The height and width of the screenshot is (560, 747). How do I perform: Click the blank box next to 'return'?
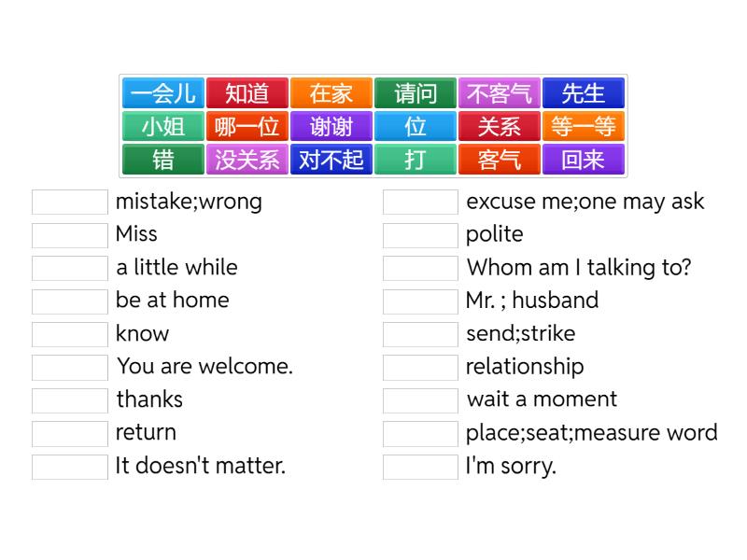[x=70, y=433]
